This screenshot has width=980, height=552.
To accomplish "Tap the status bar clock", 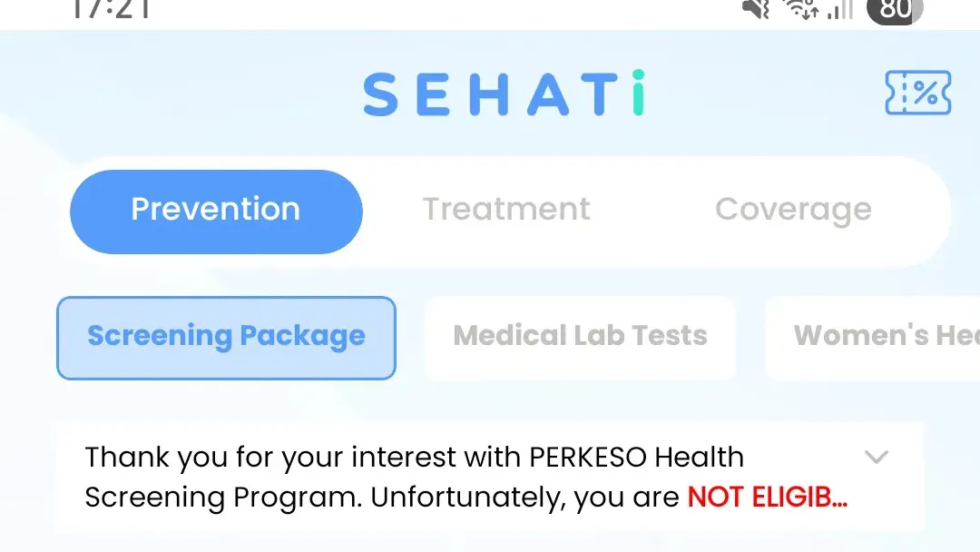I will pos(110,9).
